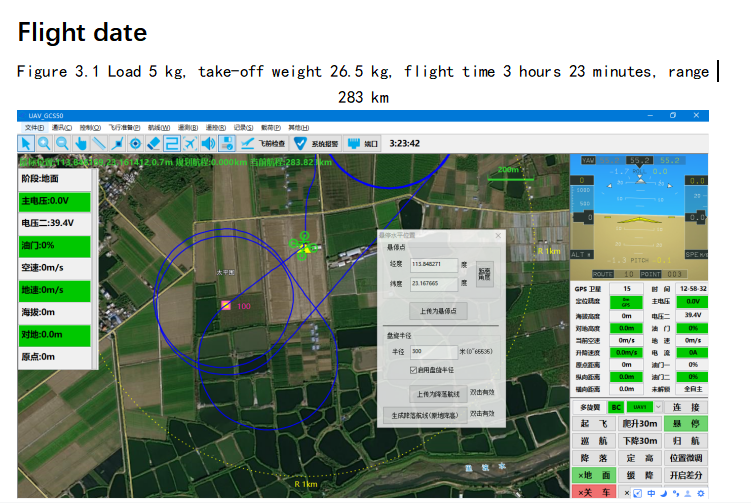
Task: Click the green drone icon on map
Action: [x=304, y=247]
